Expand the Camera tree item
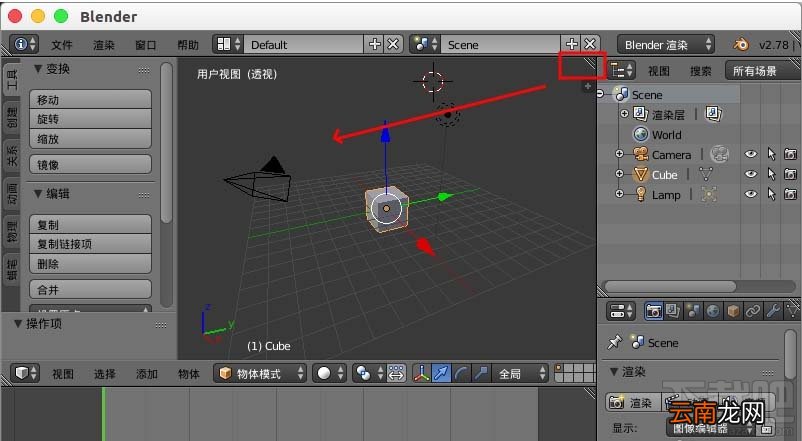 (619, 153)
